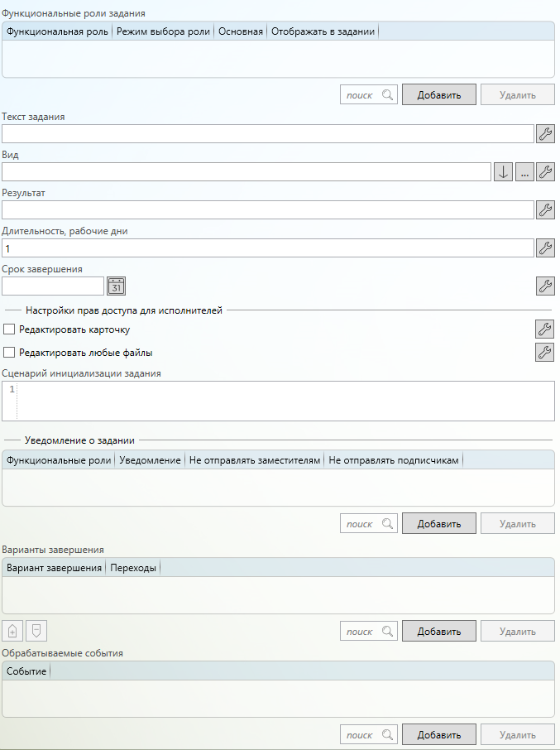Open calendar picker for Срок завершения
Screen dimensions: 560x750
click(x=117, y=286)
